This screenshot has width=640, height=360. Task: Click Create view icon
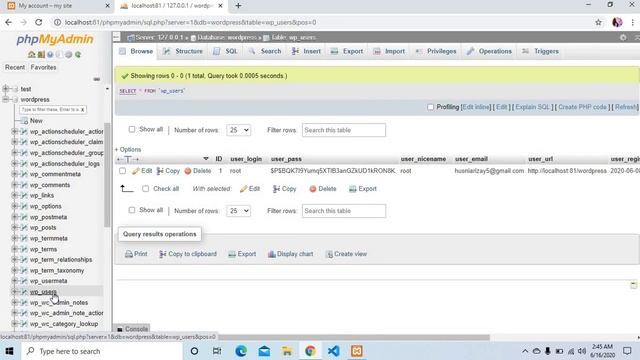point(329,254)
